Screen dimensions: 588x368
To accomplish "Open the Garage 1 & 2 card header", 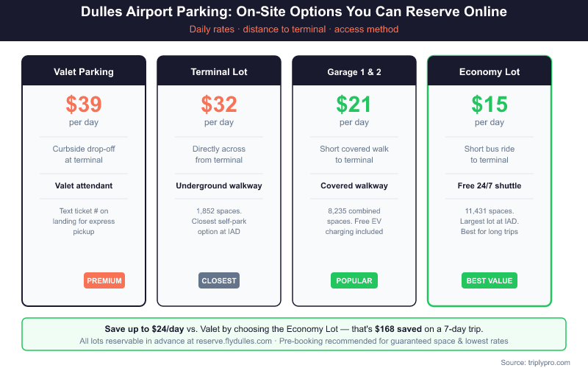I will pyautogui.click(x=354, y=72).
